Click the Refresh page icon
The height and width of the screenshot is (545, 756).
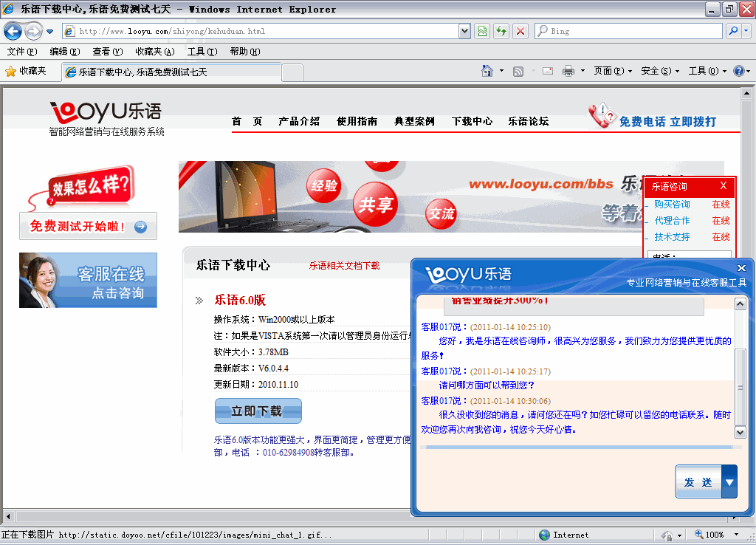click(x=501, y=31)
